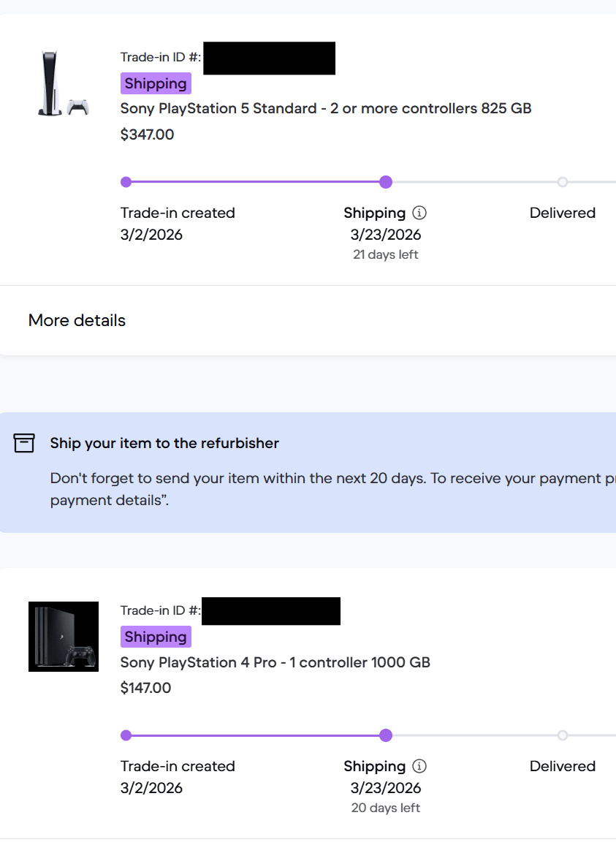Click the Ship your item to the refurbisher heading

pos(164,444)
